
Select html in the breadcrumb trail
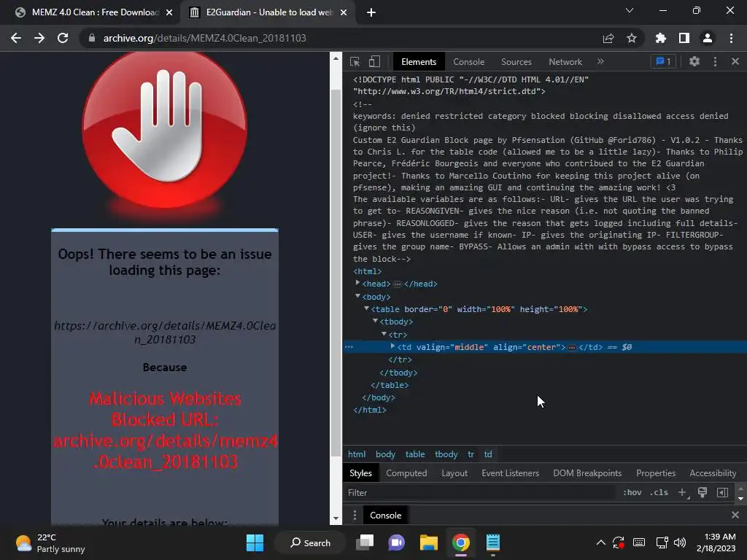click(x=356, y=454)
